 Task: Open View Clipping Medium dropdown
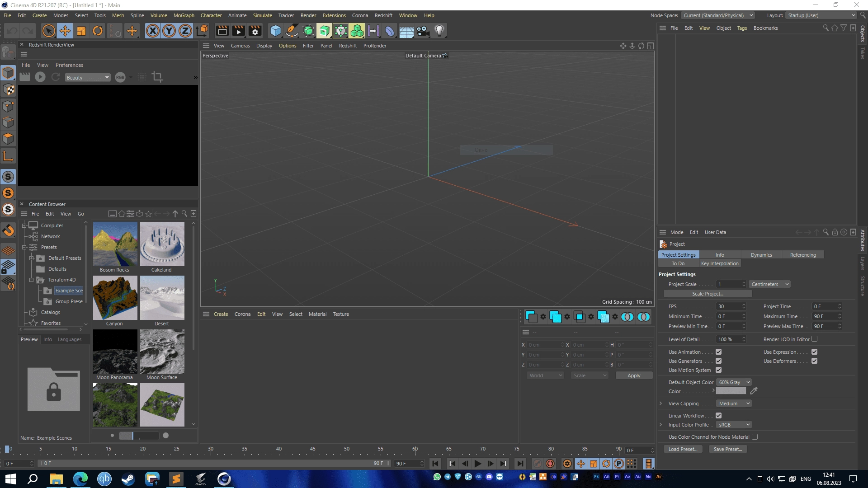[x=734, y=404]
